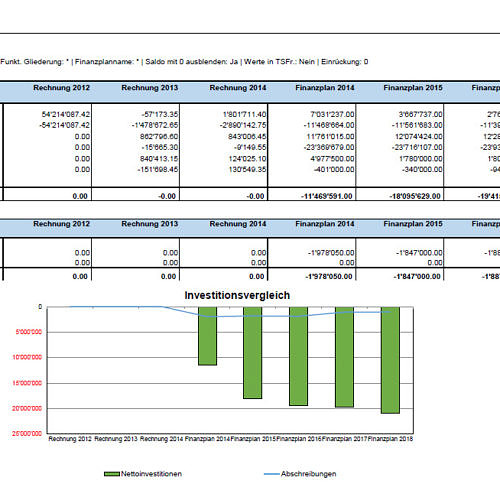Viewport: 500px width, 500px height.
Task: Click the green Nettoinvestitionen legend swatch
Action: (x=112, y=474)
